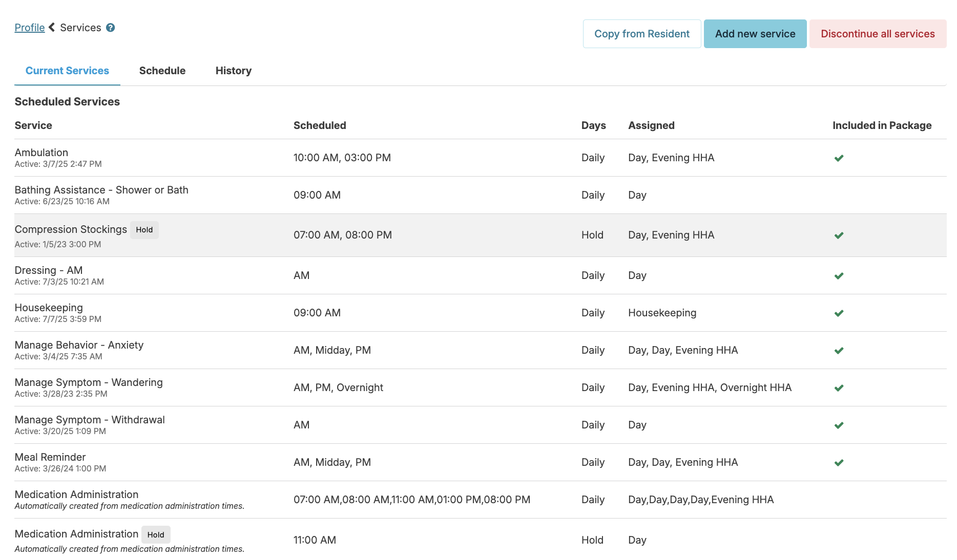Click the Manage Symptom - Wandering checkmark icon

click(839, 388)
